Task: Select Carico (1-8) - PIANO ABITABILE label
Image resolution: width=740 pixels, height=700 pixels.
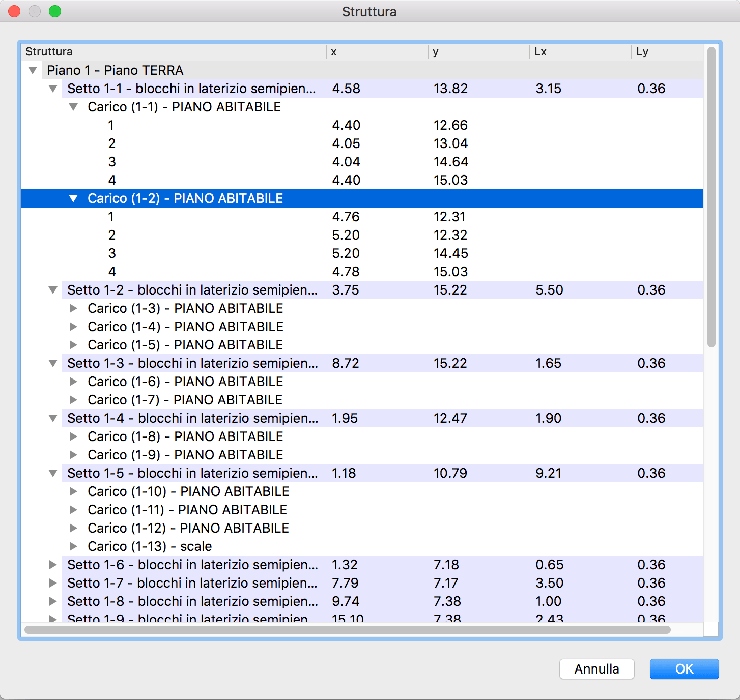Action: (185, 436)
